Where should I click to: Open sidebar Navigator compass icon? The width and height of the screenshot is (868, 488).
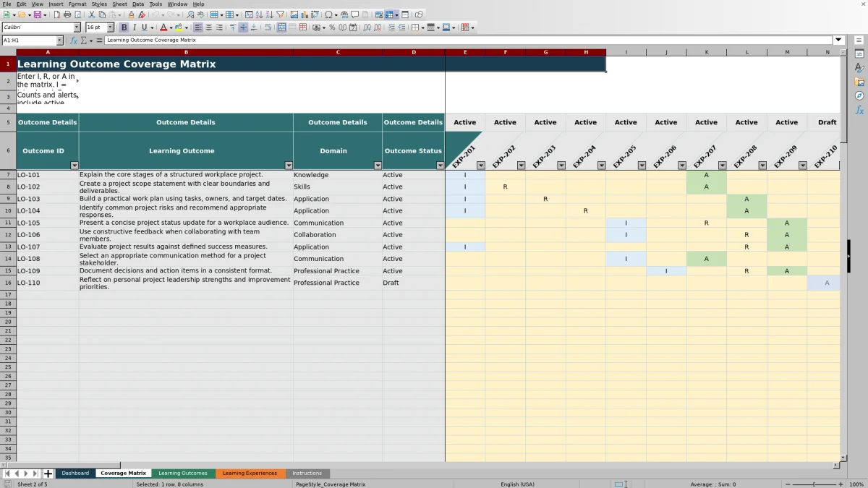(859, 95)
